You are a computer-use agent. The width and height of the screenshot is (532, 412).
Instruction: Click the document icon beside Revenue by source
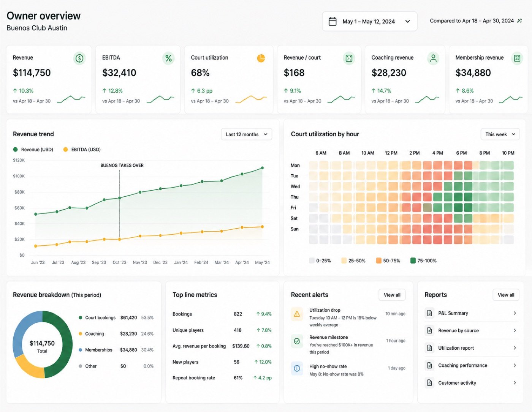point(429,330)
